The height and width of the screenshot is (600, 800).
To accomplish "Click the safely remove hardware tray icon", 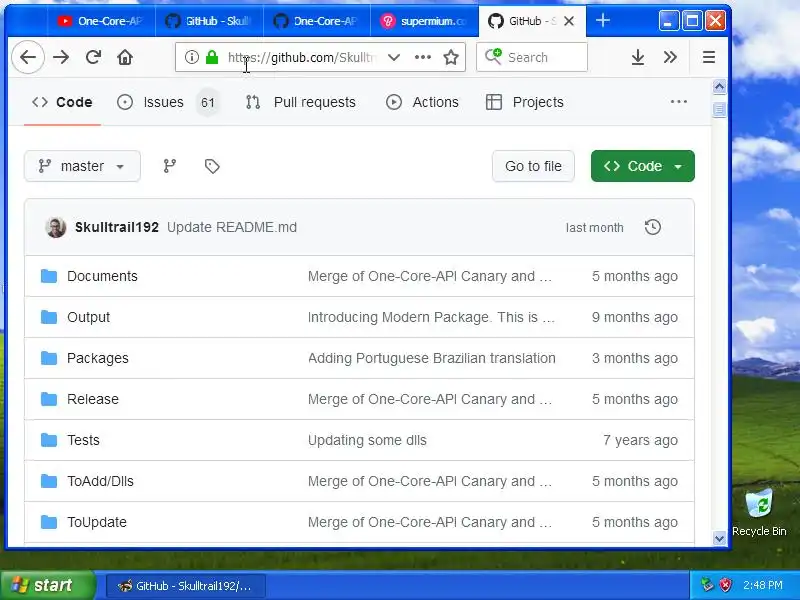I will click(707, 585).
